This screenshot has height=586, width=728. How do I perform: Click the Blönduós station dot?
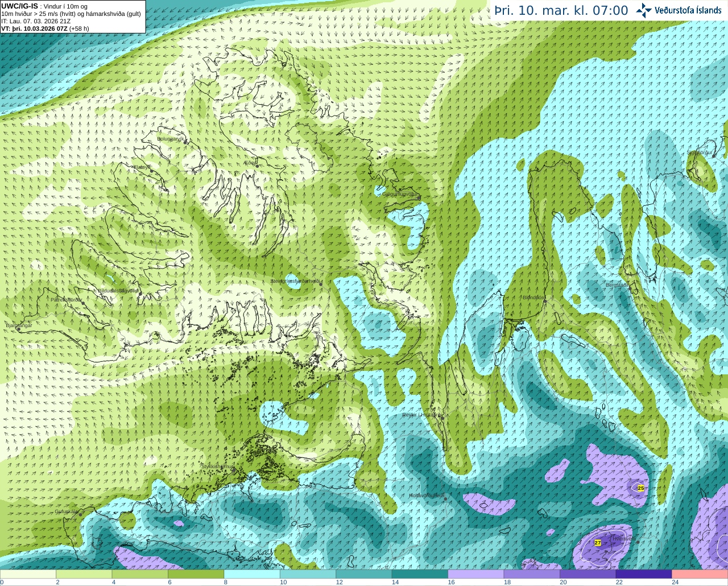click(545, 302)
